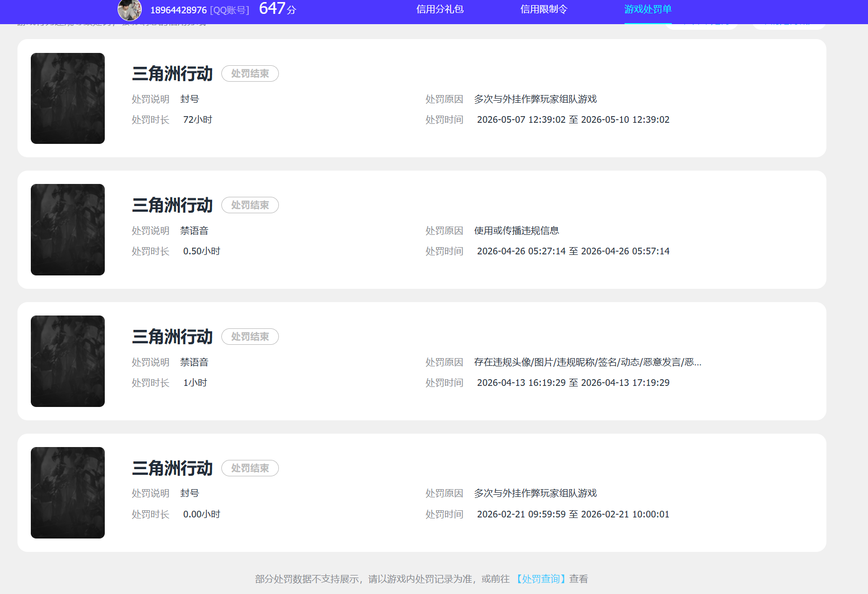Click 三角洲行动 title of 2026-02-21 record

click(172, 468)
